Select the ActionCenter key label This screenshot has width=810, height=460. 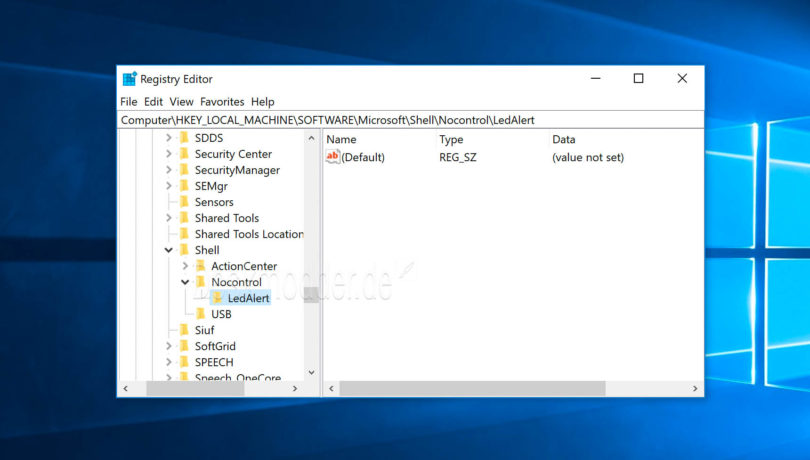244,266
